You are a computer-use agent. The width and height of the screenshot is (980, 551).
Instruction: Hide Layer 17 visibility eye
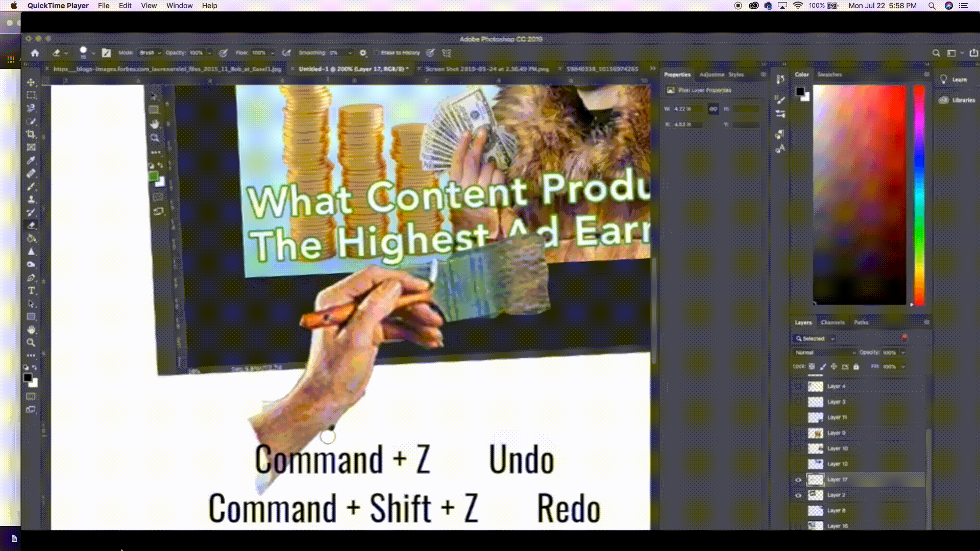[798, 480]
